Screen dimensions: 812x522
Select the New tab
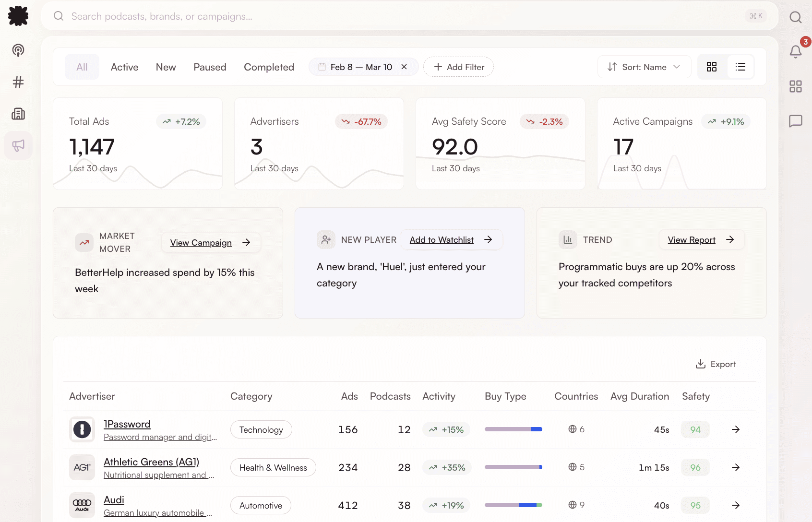166,67
